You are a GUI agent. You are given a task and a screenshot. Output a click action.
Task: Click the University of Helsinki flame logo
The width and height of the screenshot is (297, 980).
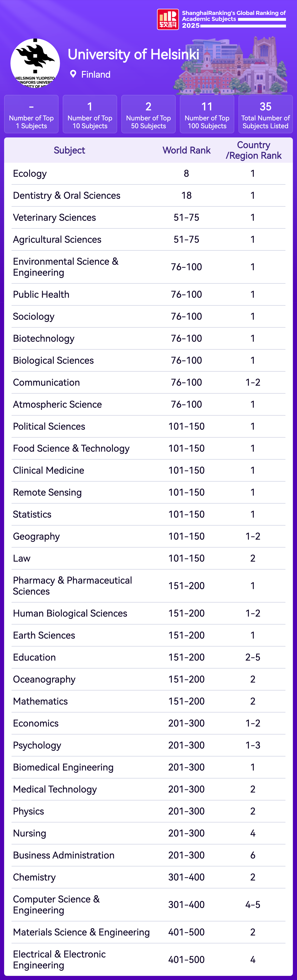(35, 63)
